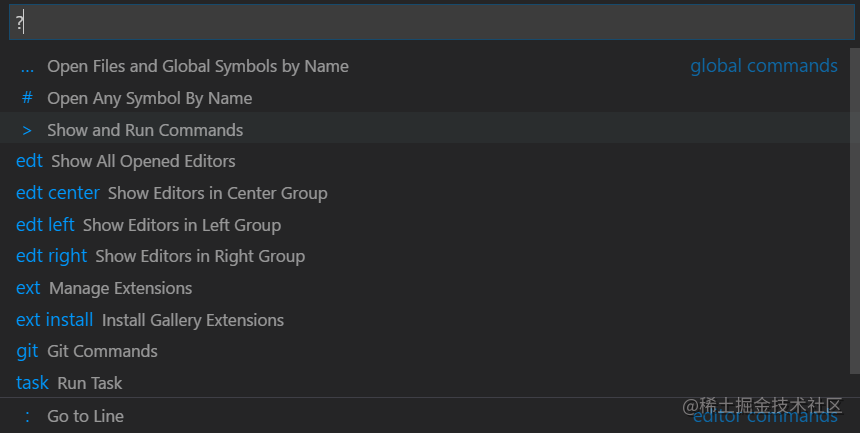Select Run Task entry
This screenshot has height=433, width=860.
pyautogui.click(x=90, y=383)
